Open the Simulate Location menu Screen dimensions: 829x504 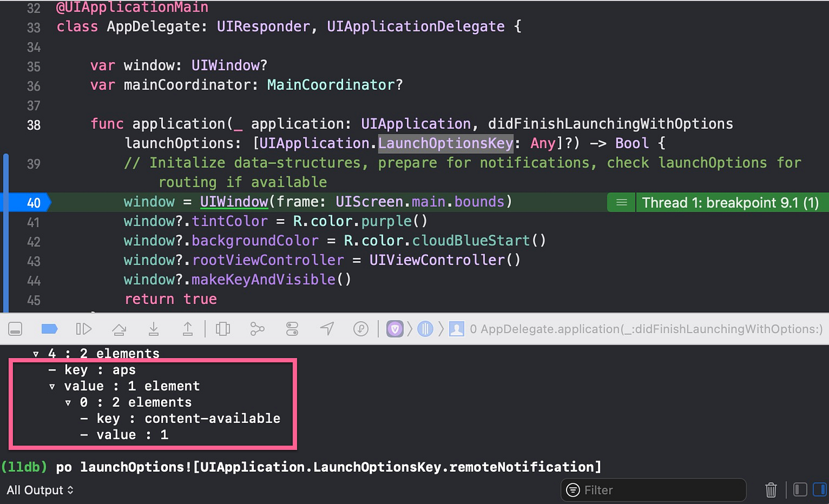(327, 328)
